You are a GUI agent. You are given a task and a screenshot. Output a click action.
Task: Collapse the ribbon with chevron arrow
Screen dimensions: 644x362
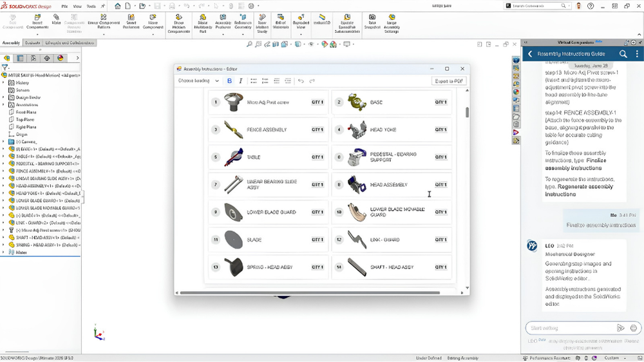click(x=639, y=35)
